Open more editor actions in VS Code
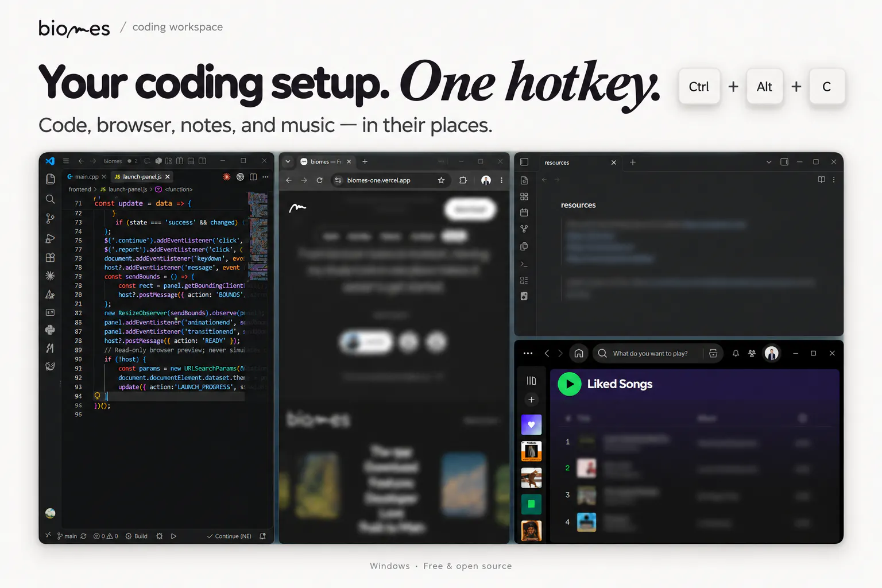This screenshot has height=588, width=882. pos(265,177)
